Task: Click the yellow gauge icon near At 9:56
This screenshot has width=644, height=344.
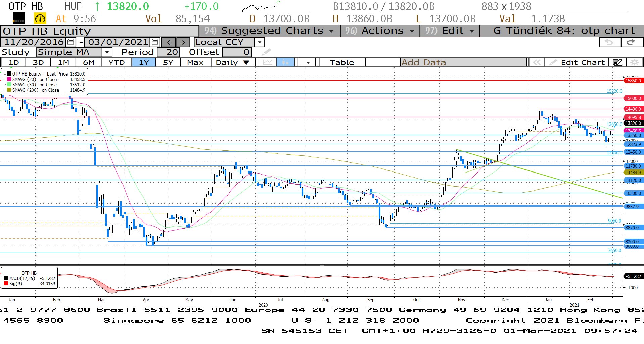Action: point(40,18)
